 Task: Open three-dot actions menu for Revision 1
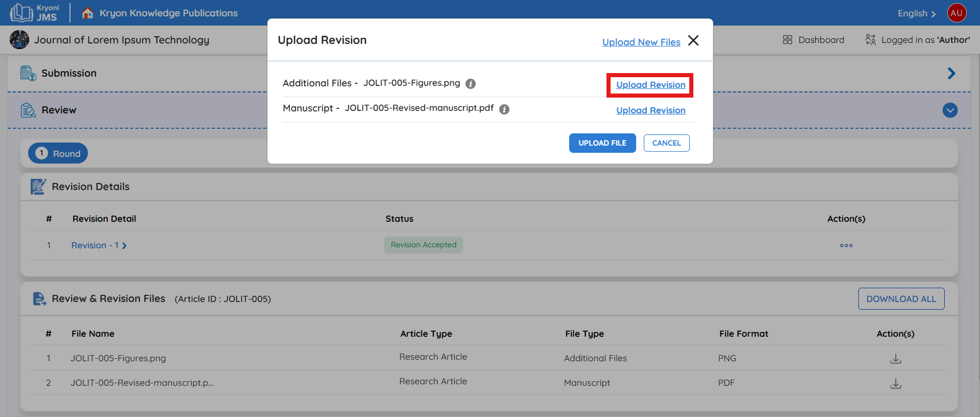point(846,246)
